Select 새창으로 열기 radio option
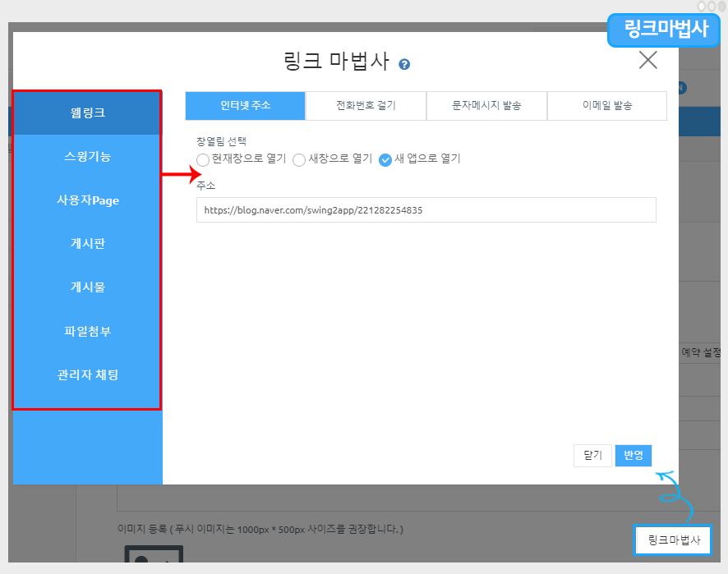The width and height of the screenshot is (728, 574). [299, 159]
